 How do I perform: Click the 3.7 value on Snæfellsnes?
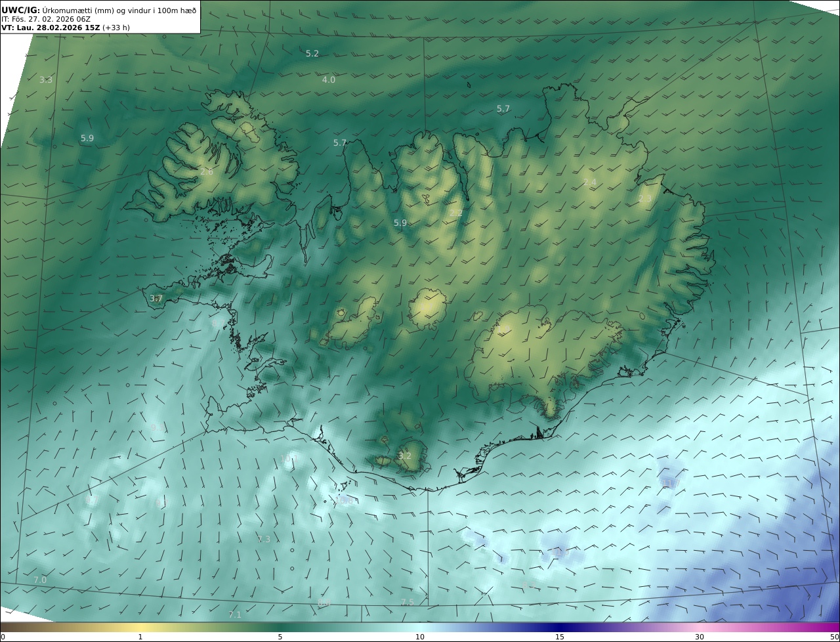click(x=156, y=299)
